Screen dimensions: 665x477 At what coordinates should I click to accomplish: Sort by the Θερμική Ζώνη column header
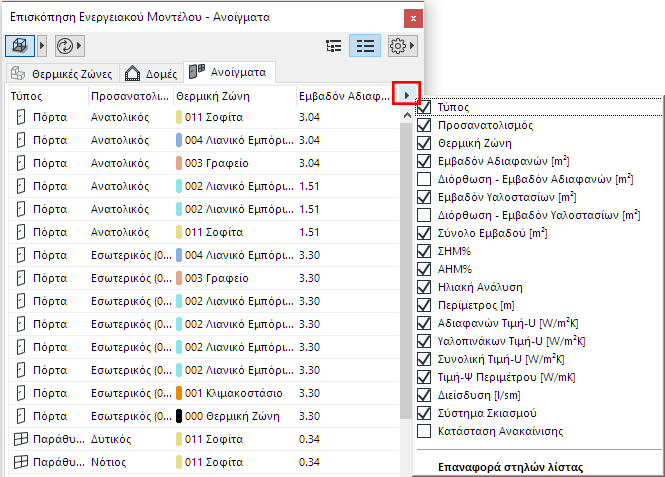coord(235,96)
